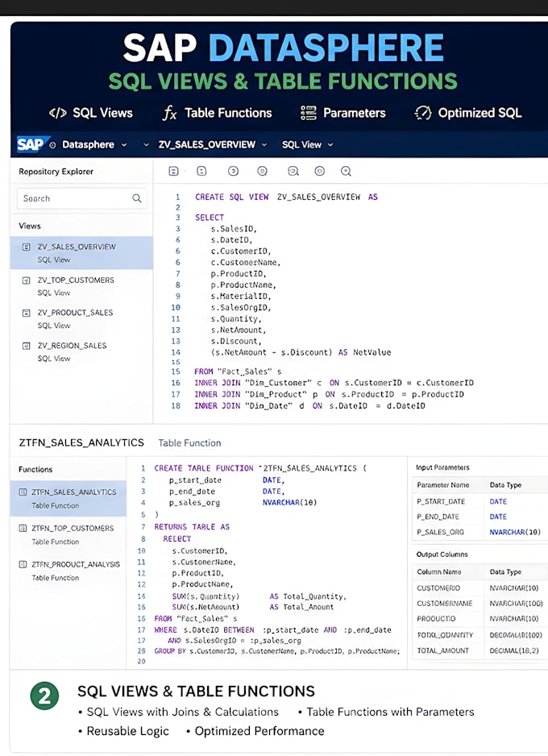Click the view icon beside ZV_SALES_OVERVIEW in Views
The height and width of the screenshot is (756, 548).
(x=27, y=247)
